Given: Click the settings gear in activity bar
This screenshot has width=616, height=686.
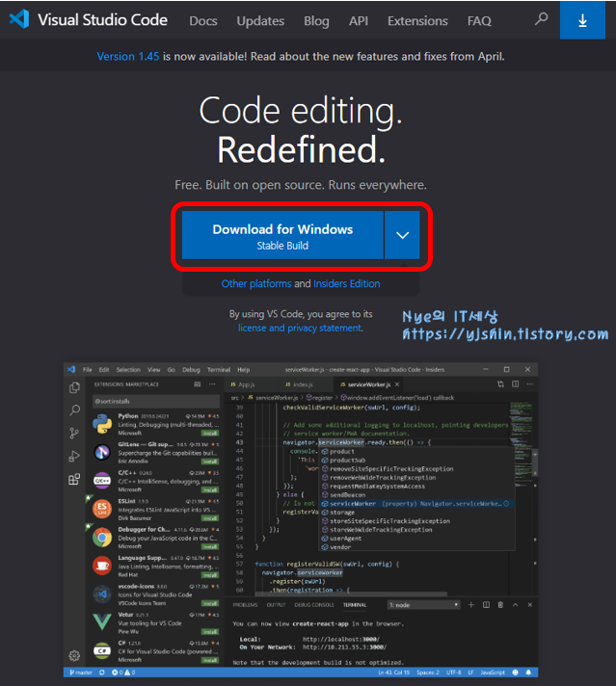Looking at the screenshot, I should click(x=74, y=655).
